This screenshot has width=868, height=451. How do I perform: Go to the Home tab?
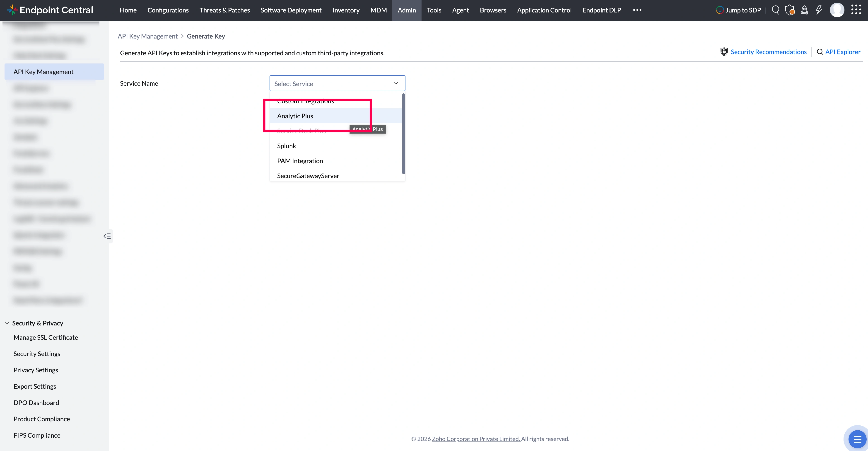128,10
